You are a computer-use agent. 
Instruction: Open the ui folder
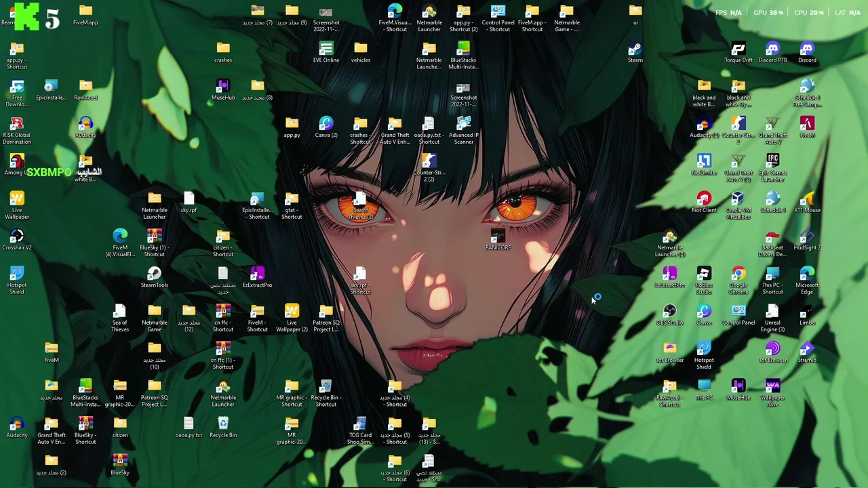[635, 15]
